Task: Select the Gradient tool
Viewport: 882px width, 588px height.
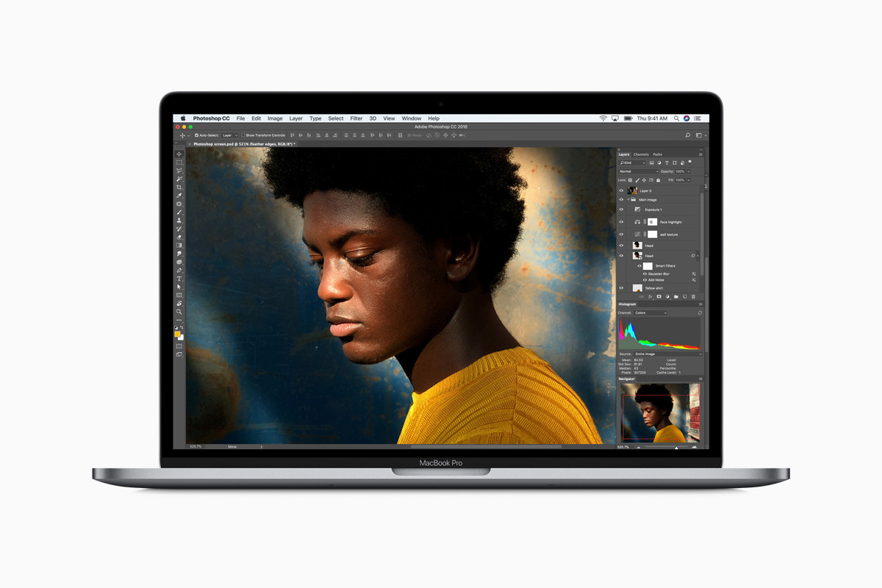Action: [179, 245]
